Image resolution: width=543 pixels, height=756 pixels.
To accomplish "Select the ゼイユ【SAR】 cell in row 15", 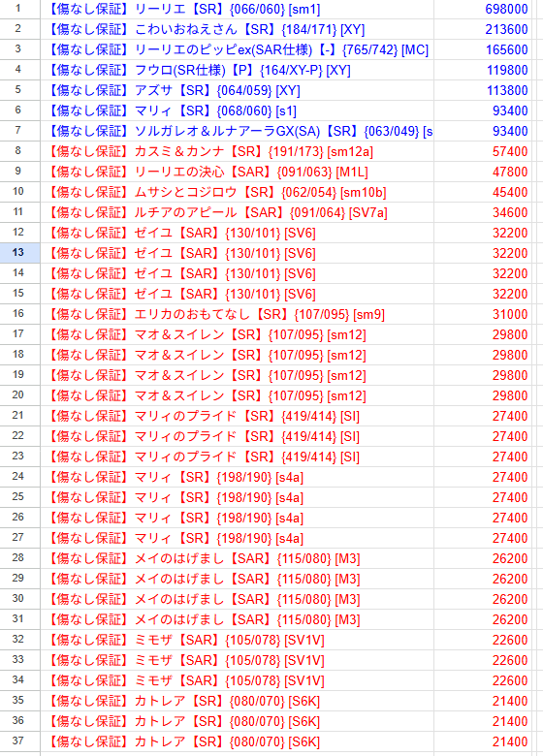I will pyautogui.click(x=237, y=294).
